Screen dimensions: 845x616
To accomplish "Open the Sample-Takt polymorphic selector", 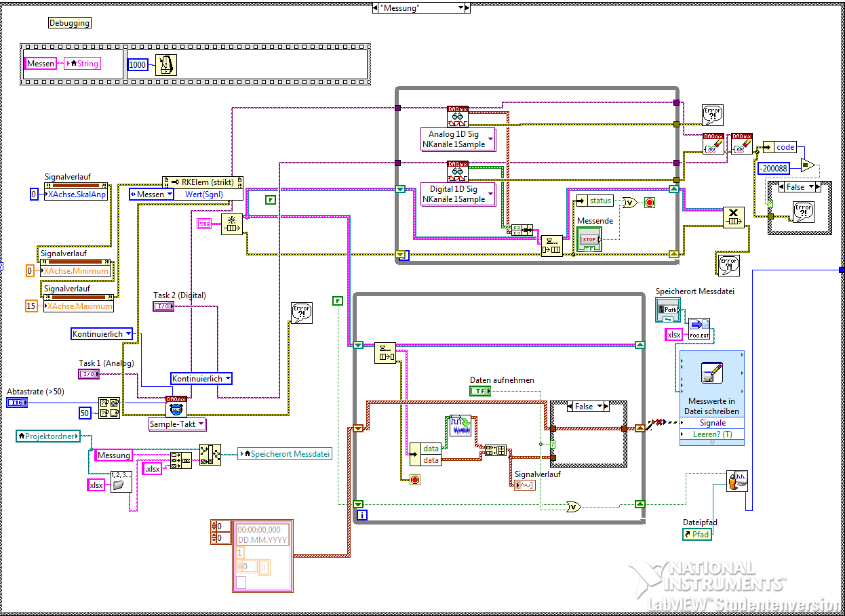I will point(177,425).
